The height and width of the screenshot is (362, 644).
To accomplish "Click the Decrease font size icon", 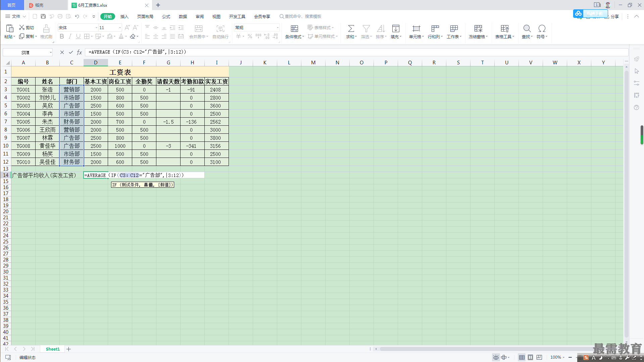I will 135,27.
